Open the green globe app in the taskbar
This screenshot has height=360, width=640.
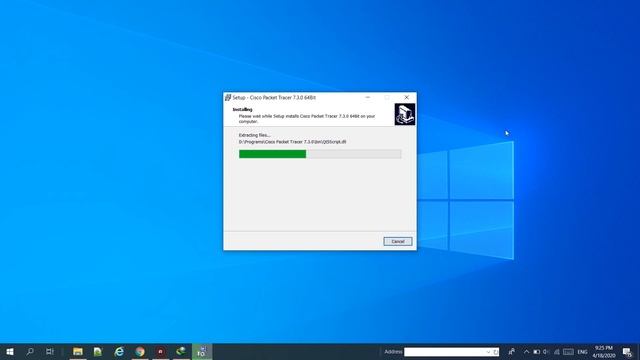coord(181,351)
